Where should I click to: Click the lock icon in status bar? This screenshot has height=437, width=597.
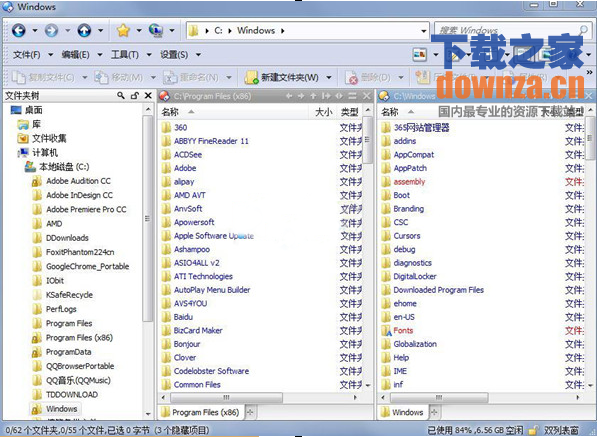pos(534,430)
